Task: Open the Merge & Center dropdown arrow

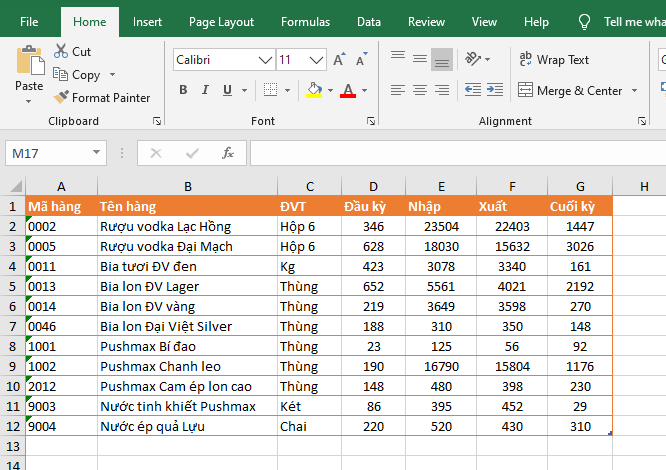Action: 633,91
